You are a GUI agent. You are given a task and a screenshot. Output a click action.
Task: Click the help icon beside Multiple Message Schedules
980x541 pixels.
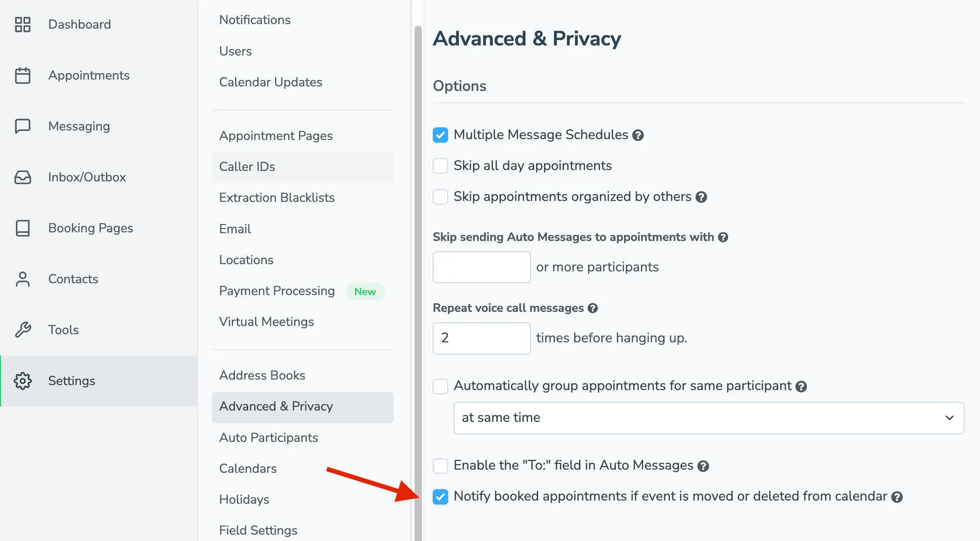638,135
